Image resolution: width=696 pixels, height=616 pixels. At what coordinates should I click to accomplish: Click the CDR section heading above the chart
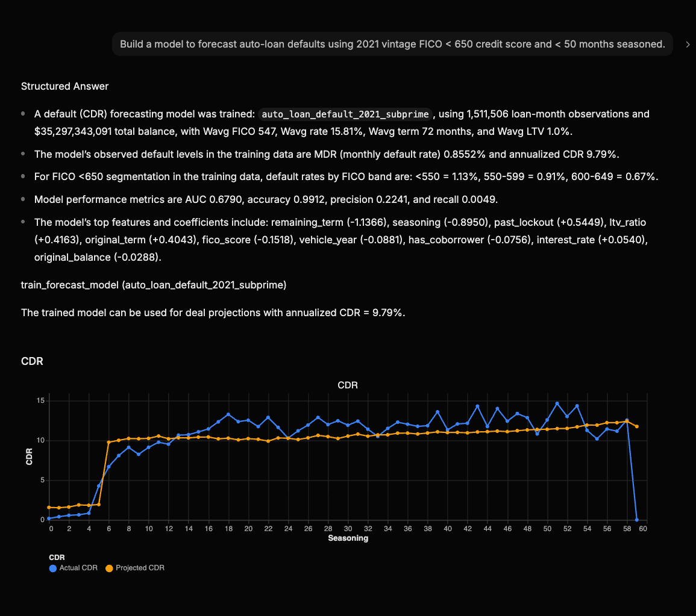point(32,361)
